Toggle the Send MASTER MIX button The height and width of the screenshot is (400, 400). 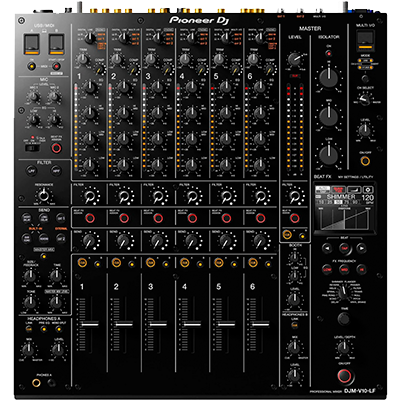coord(43,256)
